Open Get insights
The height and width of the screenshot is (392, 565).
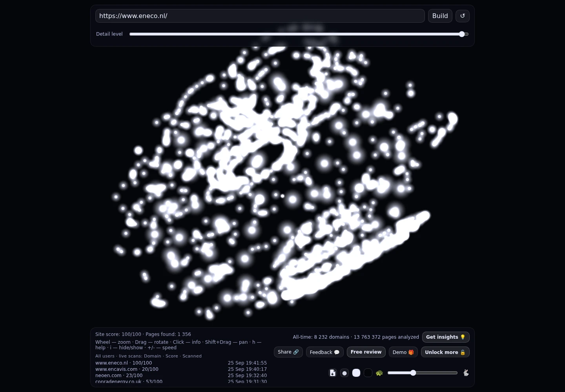click(x=446, y=337)
